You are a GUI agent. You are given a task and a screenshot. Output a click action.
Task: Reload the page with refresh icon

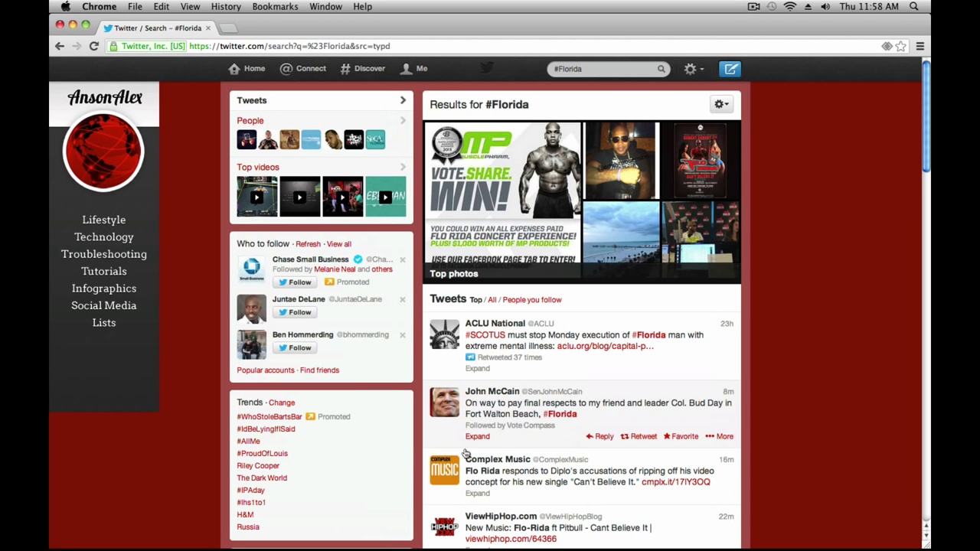point(93,46)
